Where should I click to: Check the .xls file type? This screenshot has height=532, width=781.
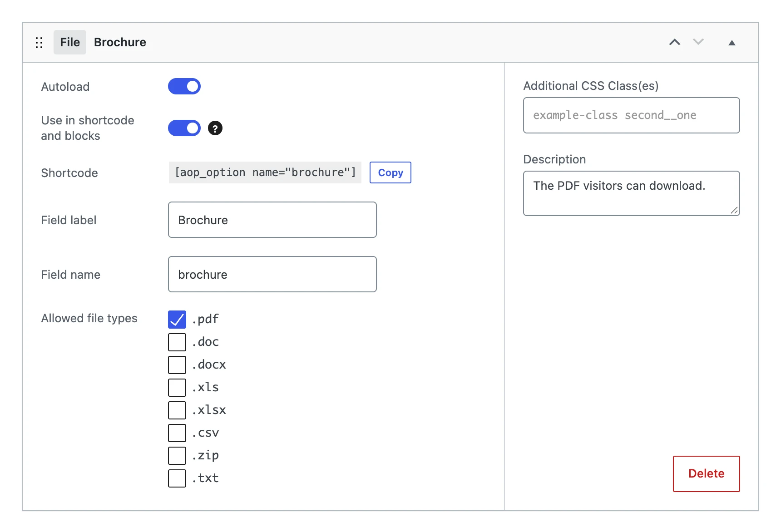[177, 388]
